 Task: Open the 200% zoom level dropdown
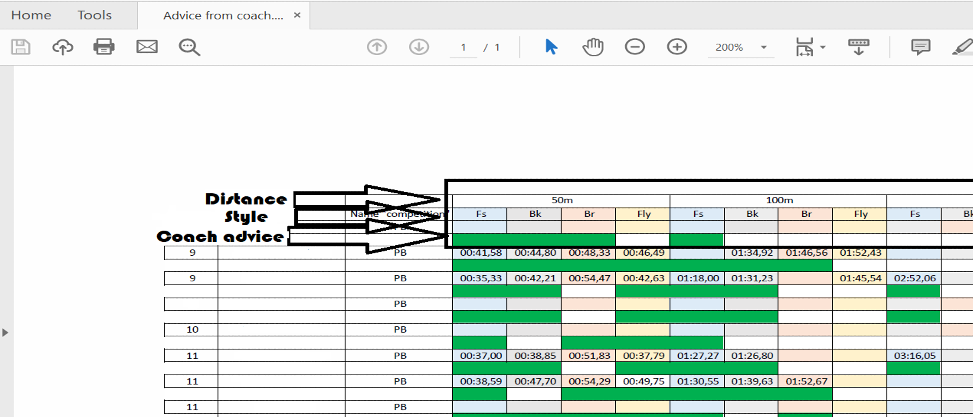point(764,48)
